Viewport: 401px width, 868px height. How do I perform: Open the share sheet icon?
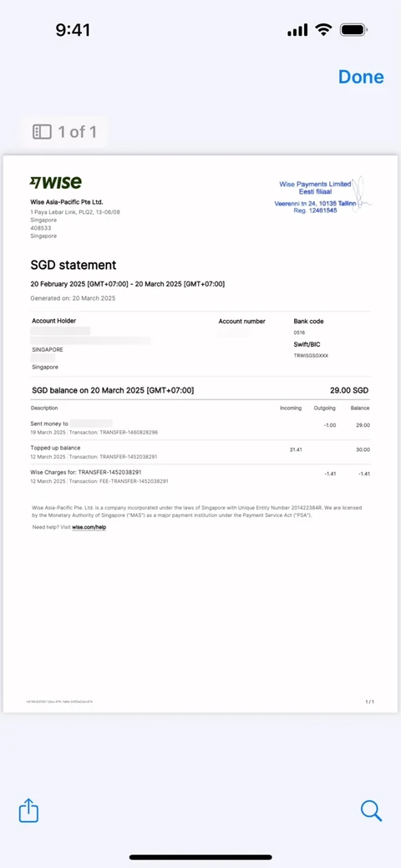[x=28, y=811]
